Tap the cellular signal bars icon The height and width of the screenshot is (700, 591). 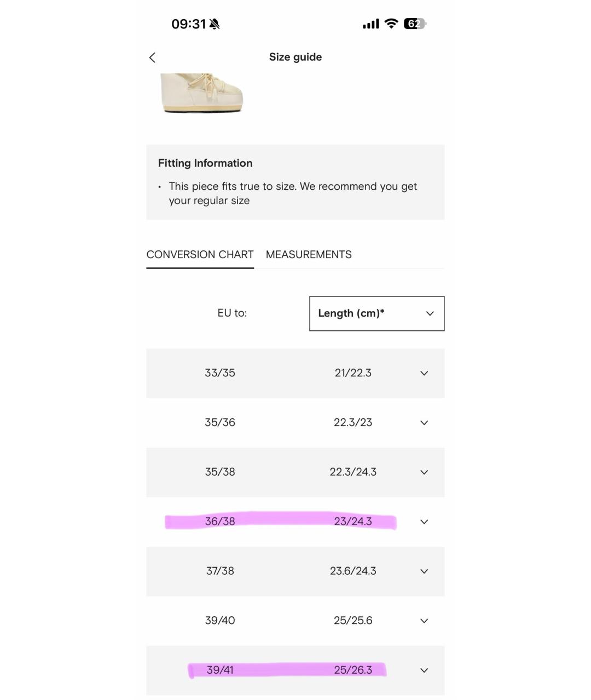point(370,24)
